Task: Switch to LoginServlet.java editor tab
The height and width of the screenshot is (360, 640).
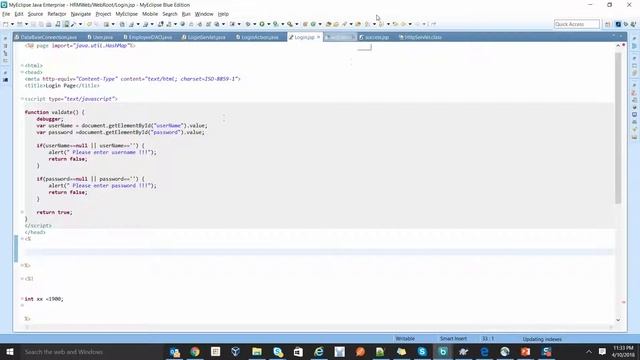Action: (204, 37)
